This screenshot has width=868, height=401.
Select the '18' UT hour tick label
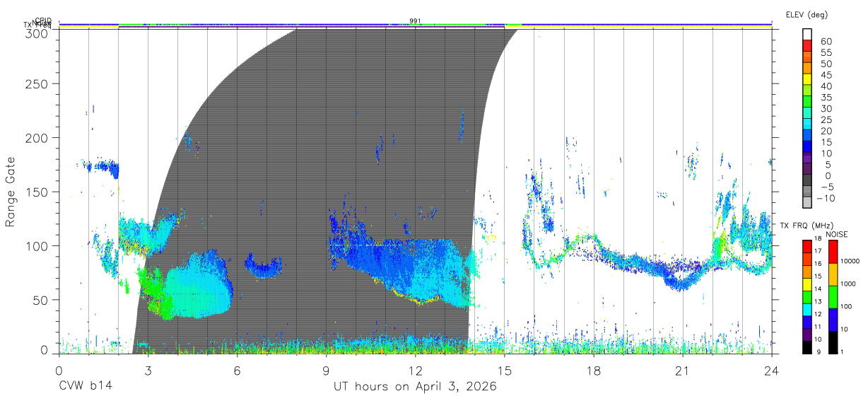pyautogui.click(x=594, y=371)
